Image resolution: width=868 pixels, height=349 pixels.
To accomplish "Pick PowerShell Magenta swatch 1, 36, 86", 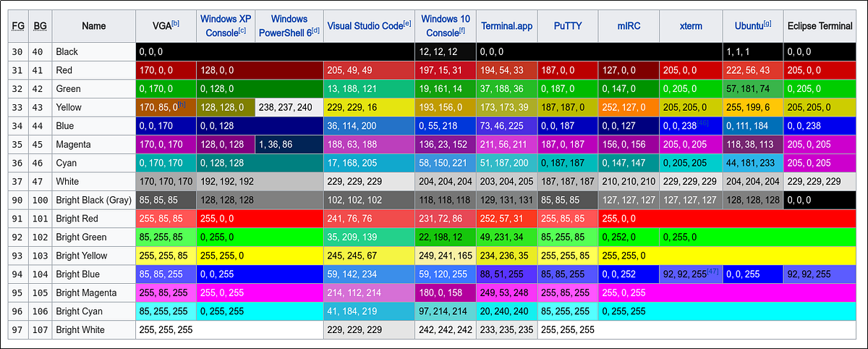I will (289, 144).
